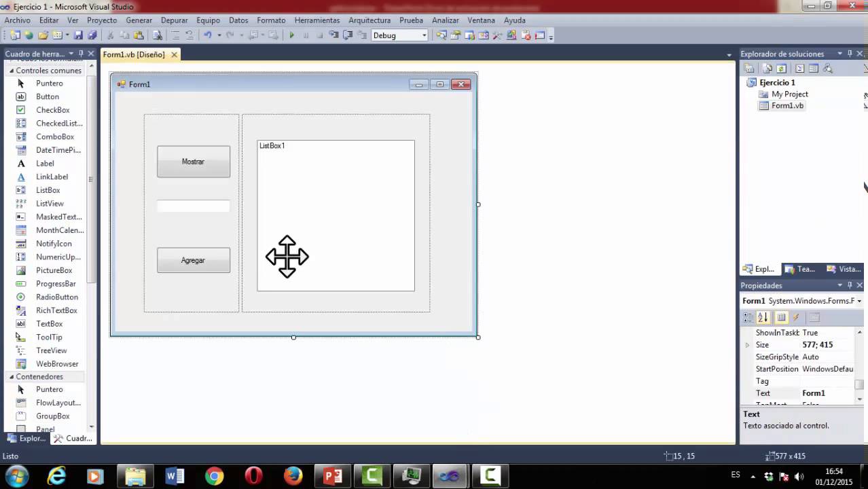This screenshot has height=489, width=868.
Task: Open the Proyecto menu
Action: (x=102, y=20)
